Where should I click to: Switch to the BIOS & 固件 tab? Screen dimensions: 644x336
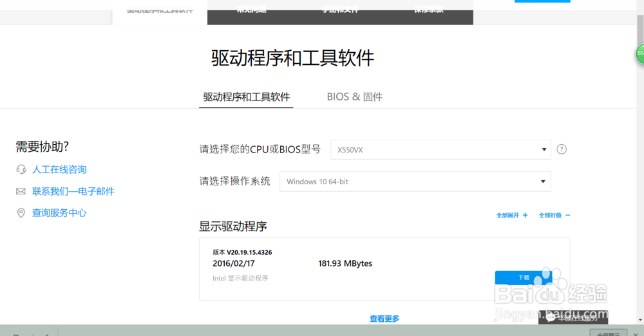click(354, 97)
